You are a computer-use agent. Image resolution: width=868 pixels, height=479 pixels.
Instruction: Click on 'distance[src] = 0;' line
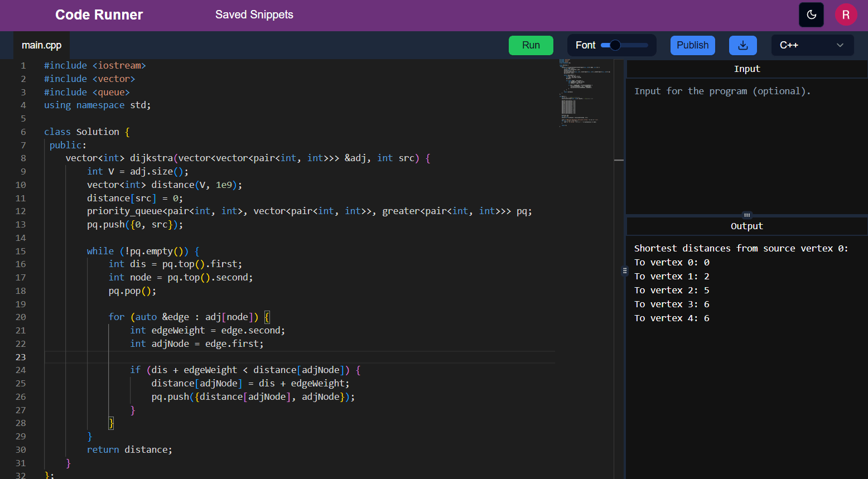tap(135, 198)
